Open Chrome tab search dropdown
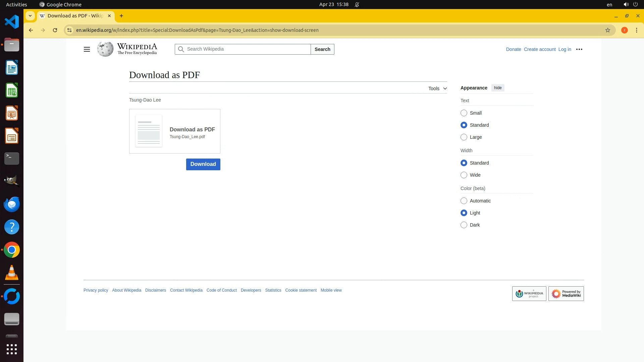Viewport: 644px width, 362px height. click(30, 16)
